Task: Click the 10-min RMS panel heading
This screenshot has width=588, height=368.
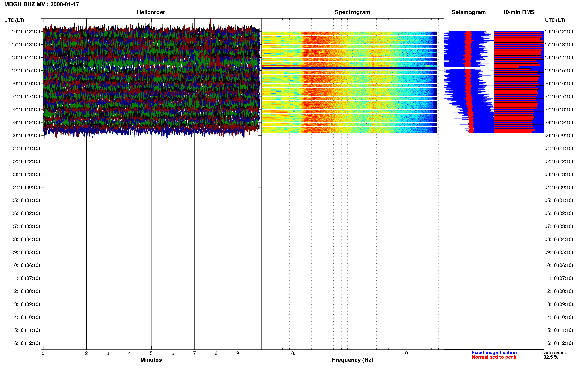Action: point(518,12)
